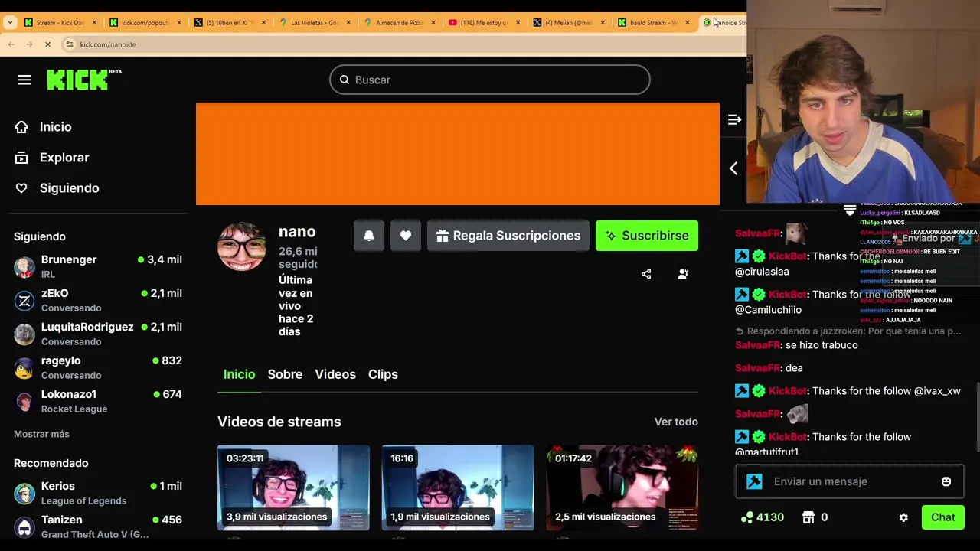Click the Buscar search field
The height and width of the screenshot is (551, 980).
click(490, 80)
